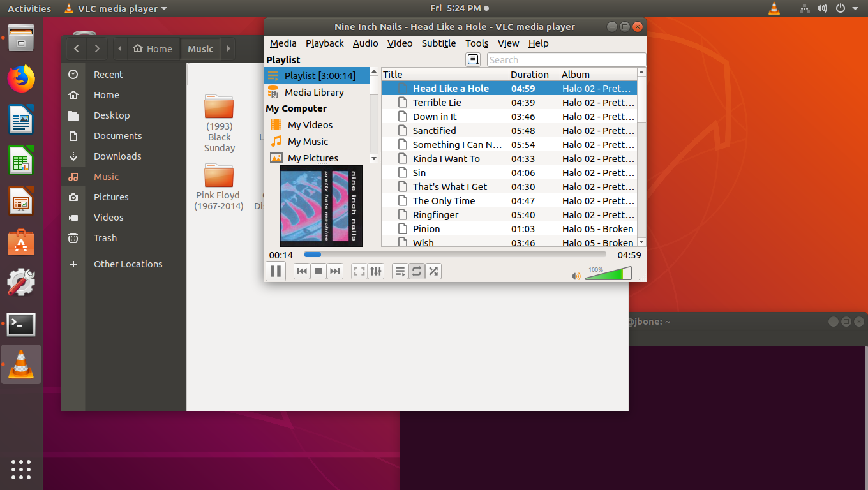Click the Pretty Hate Machine album art
The image size is (868, 490).
[x=321, y=206]
